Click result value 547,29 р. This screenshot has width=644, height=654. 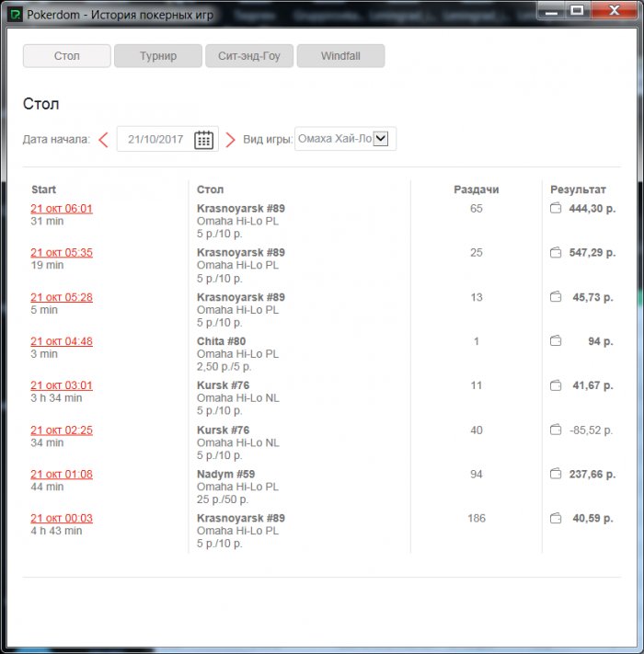pyautogui.click(x=592, y=253)
